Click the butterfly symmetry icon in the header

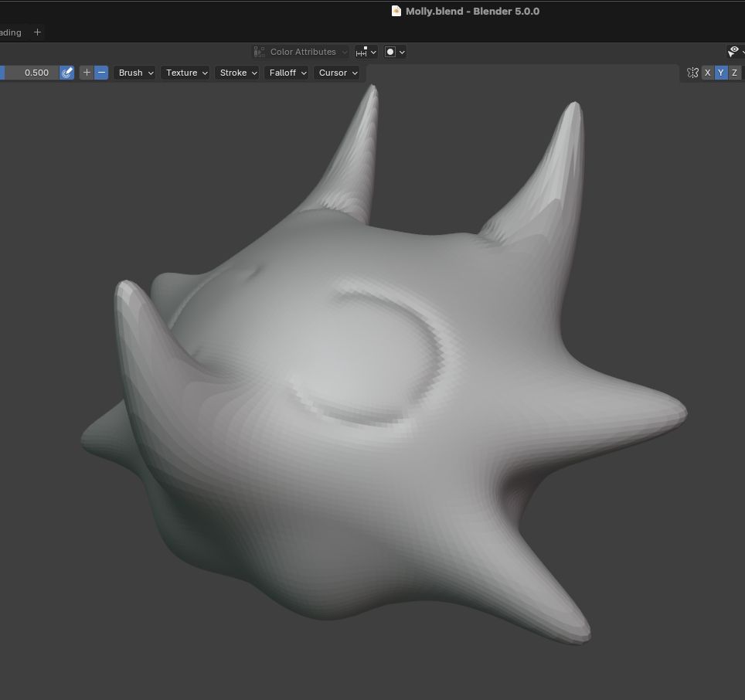(x=693, y=73)
